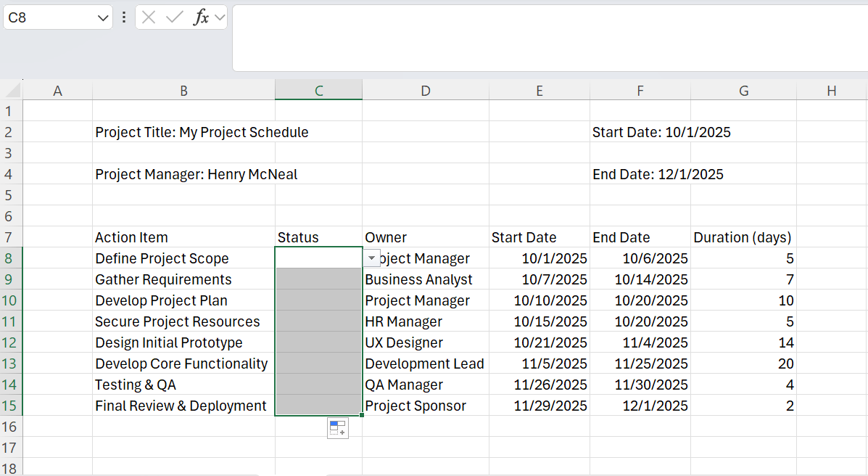
Task: Click the "Status" header cell
Action: click(x=318, y=237)
